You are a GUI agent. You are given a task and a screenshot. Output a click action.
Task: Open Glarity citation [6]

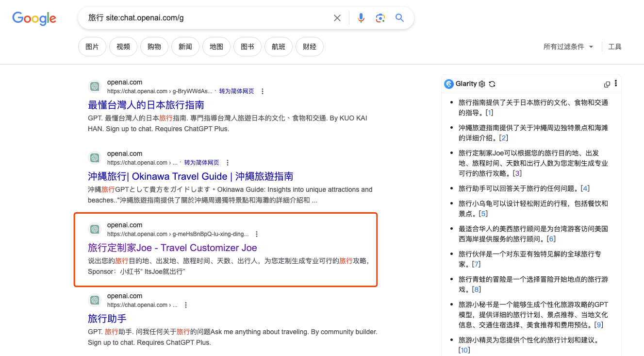point(551,239)
